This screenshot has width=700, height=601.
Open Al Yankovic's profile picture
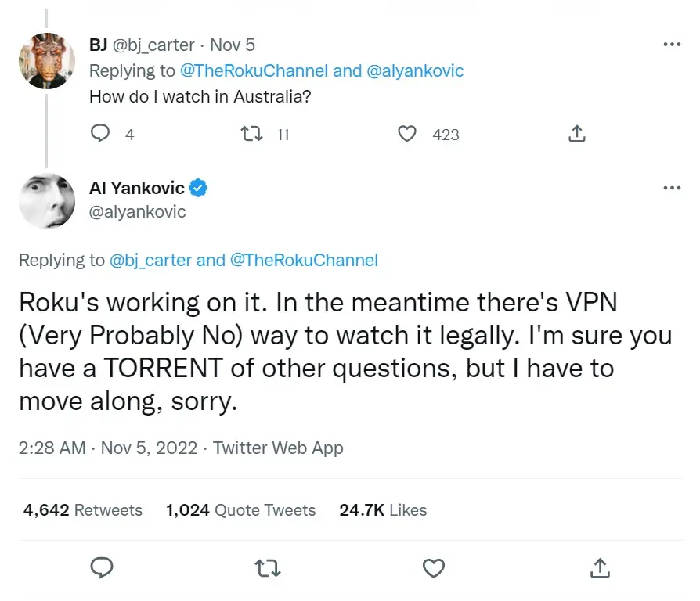pos(46,200)
